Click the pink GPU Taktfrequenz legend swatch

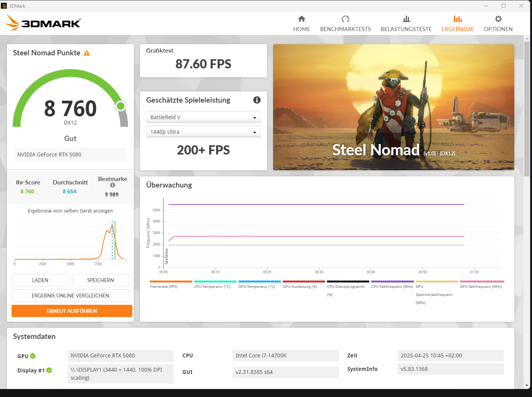pyautogui.click(x=482, y=282)
